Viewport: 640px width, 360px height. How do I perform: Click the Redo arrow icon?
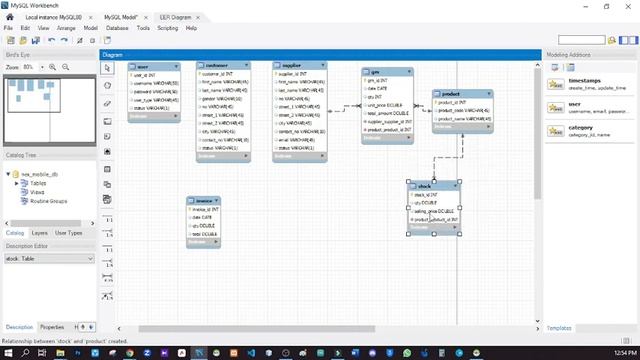pos(64,40)
